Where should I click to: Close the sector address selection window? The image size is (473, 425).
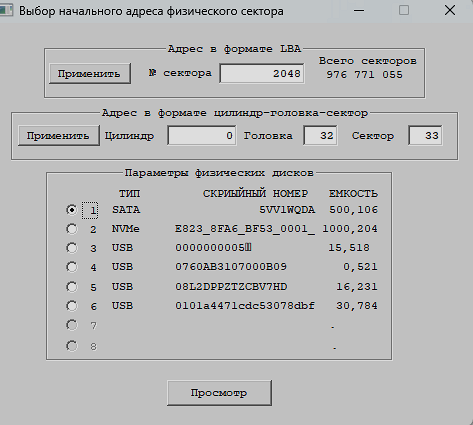pos(450,10)
